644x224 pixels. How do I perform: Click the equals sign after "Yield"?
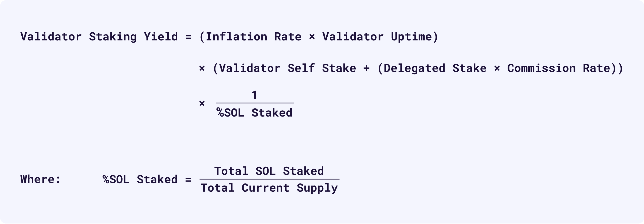tap(189, 37)
